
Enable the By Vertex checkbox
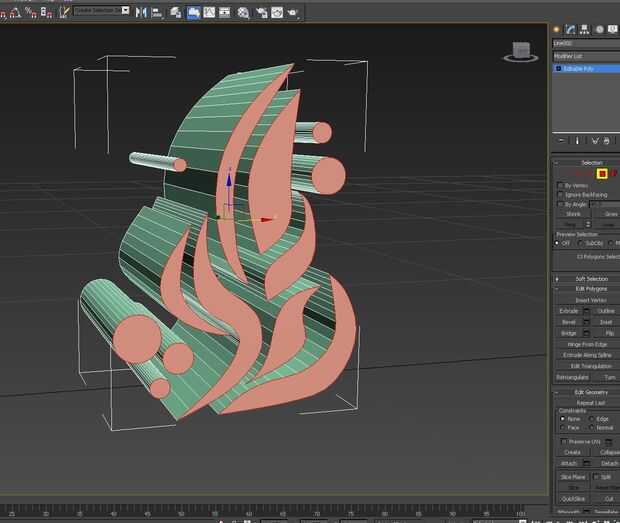(559, 186)
